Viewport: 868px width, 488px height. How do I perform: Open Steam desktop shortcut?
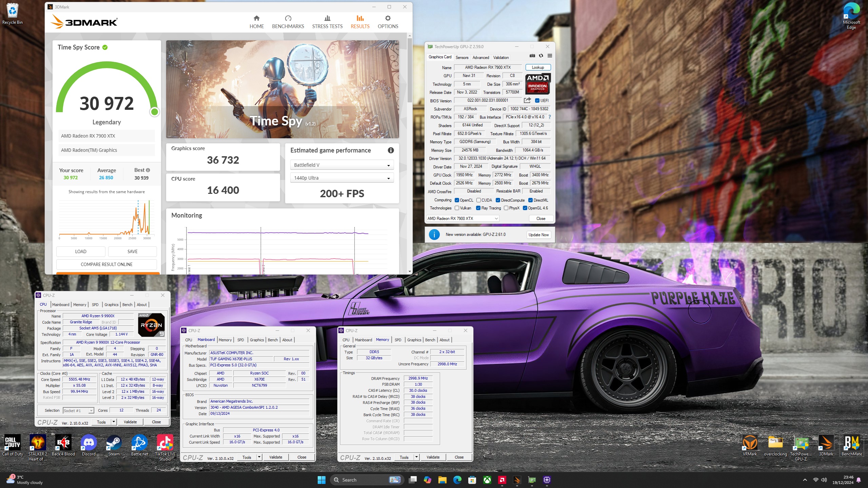114,445
